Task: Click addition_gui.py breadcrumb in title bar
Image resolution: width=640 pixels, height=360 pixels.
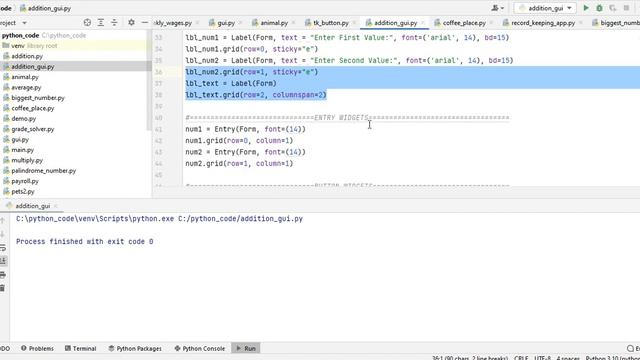Action: tap(45, 8)
